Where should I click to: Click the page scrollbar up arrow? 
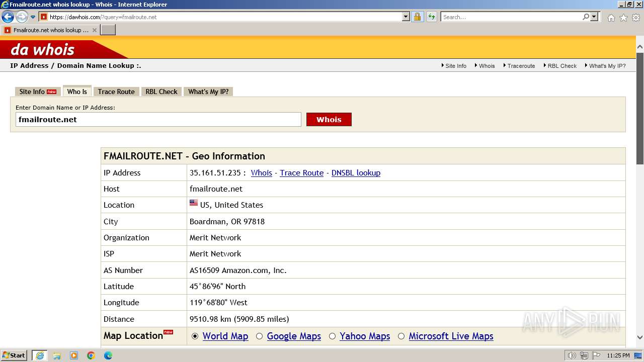coord(639,47)
